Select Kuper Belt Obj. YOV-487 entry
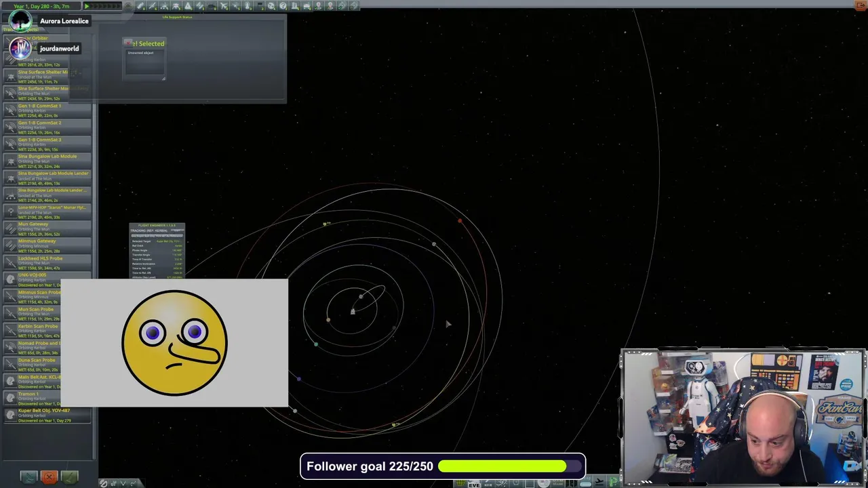Screen dimensions: 868x488 [x=47, y=415]
